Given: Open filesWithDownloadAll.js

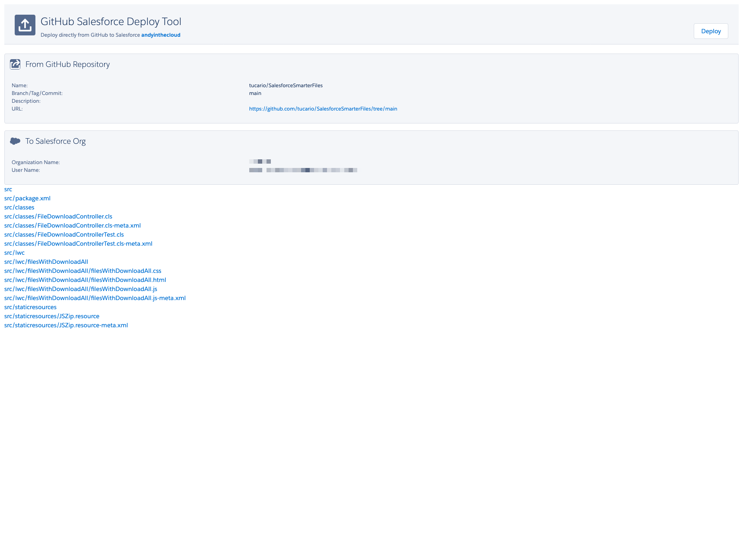Looking at the screenshot, I should pyautogui.click(x=80, y=289).
